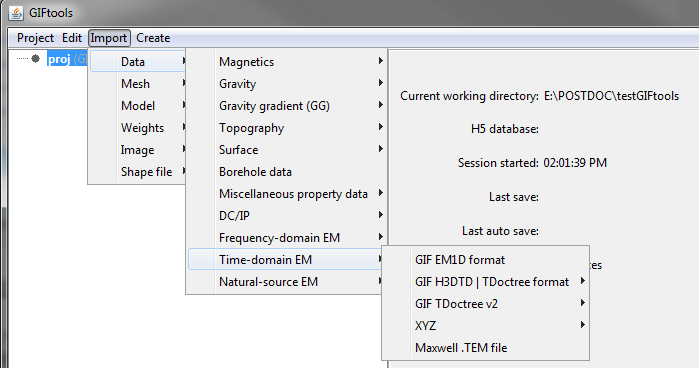Expand the Gravity data submenu
This screenshot has width=699, height=368.
tap(287, 83)
